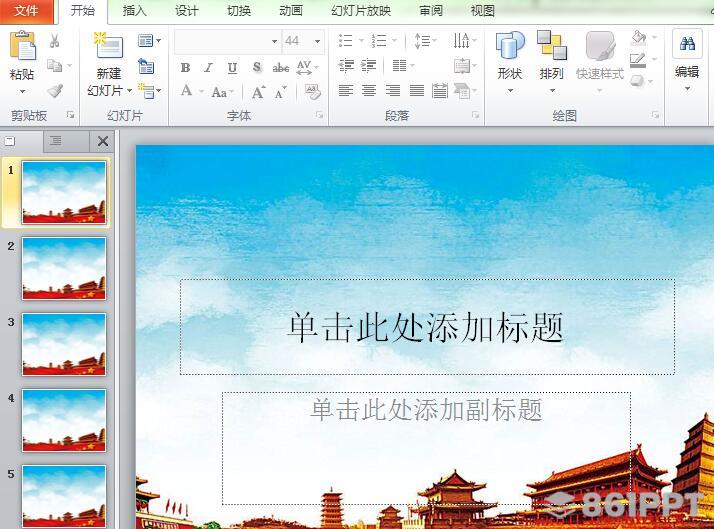Open the Paragraph dialog launcher
714x529 pixels.
tap(475, 115)
